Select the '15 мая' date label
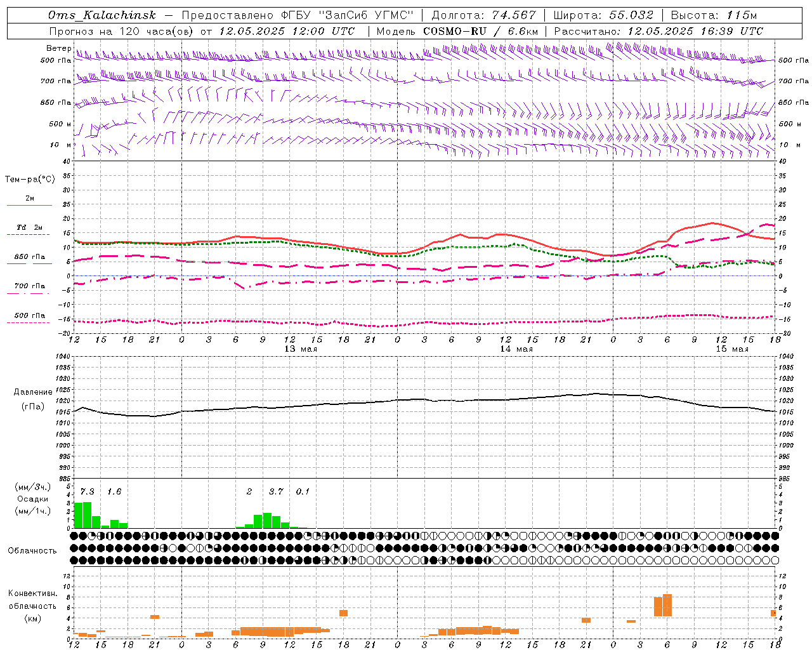 coord(732,349)
